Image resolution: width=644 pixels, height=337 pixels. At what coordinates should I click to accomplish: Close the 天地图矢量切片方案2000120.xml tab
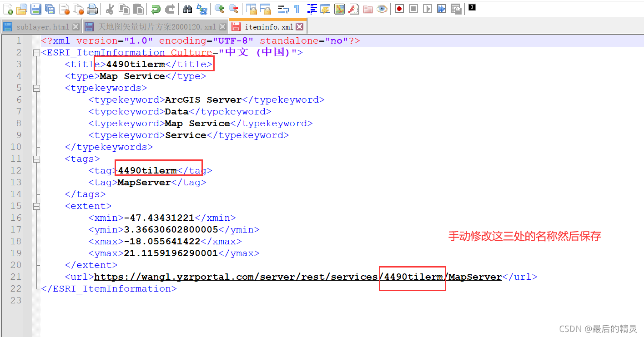coord(222,27)
